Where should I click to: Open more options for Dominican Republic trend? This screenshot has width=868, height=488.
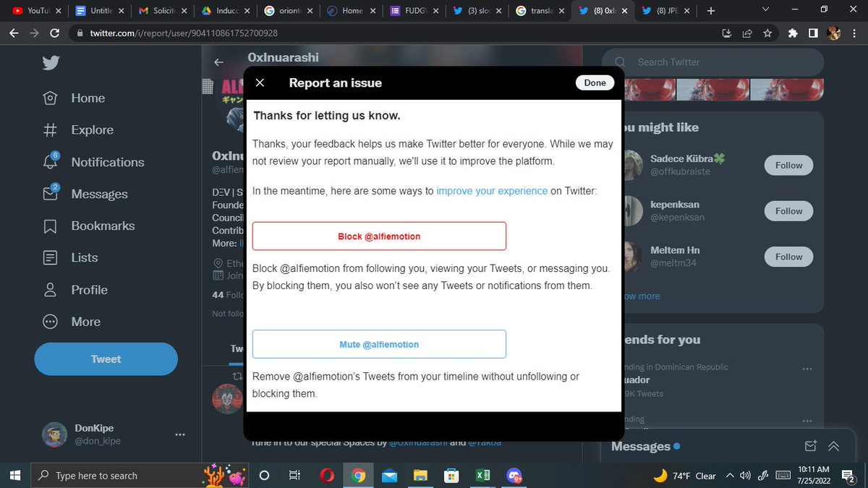click(807, 369)
